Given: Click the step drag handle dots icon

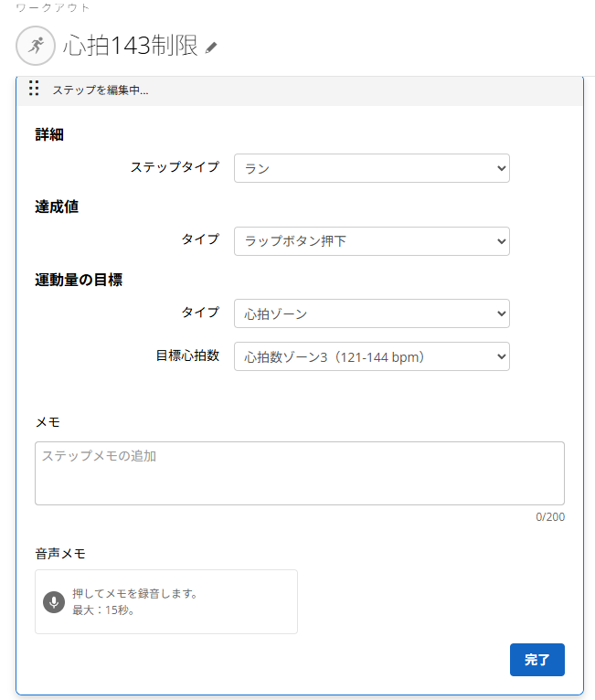Looking at the screenshot, I should (x=34, y=89).
